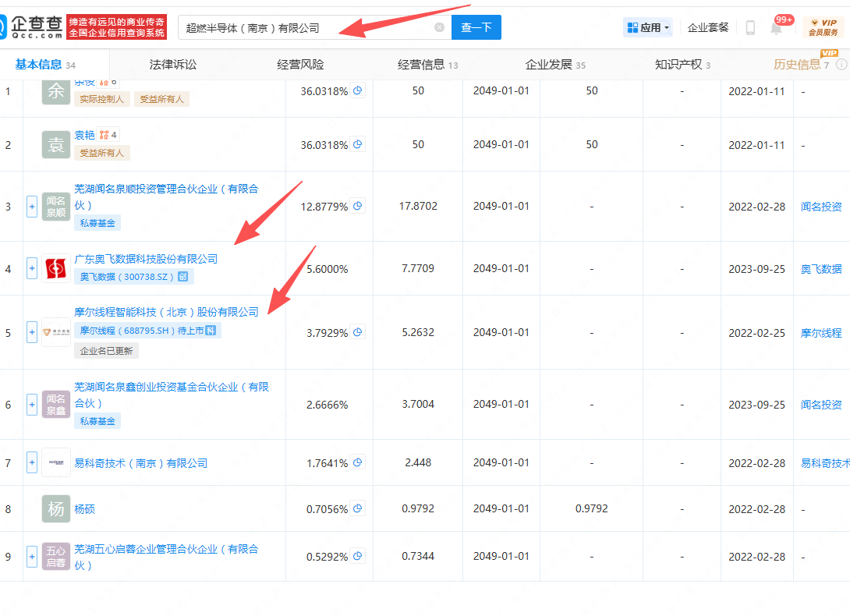850x616 pixels.
Task: Click the 闻名泉顺 logo thumbnail
Action: click(56, 207)
